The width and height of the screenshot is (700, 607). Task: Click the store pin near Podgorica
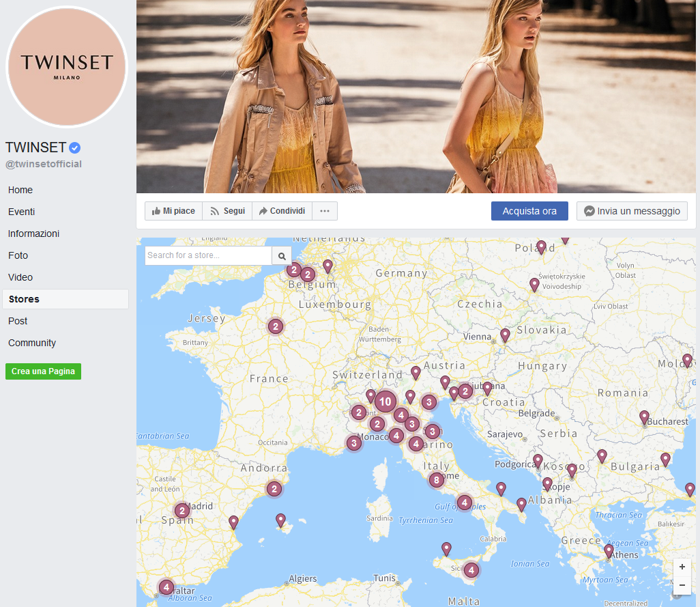pos(538,461)
